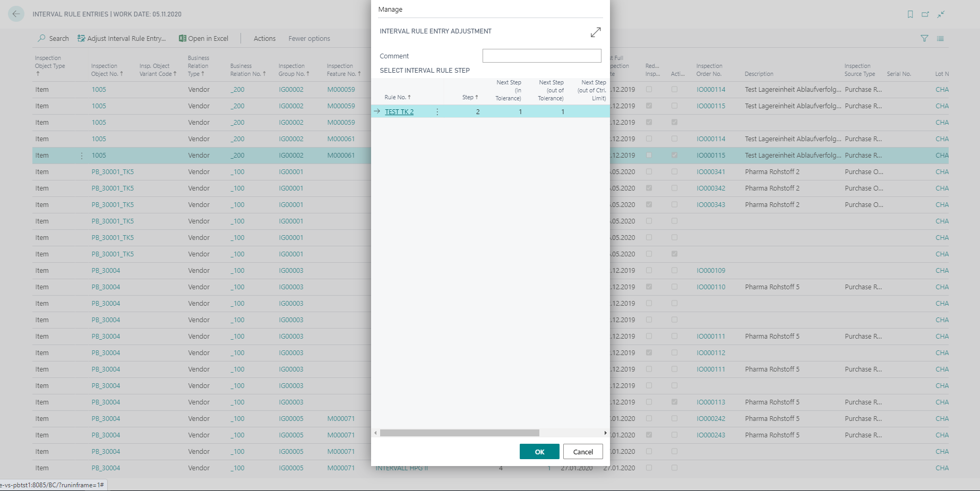Toggle Acti. checkbox in IO000113 row
The width and height of the screenshot is (980, 491).
coord(674,402)
